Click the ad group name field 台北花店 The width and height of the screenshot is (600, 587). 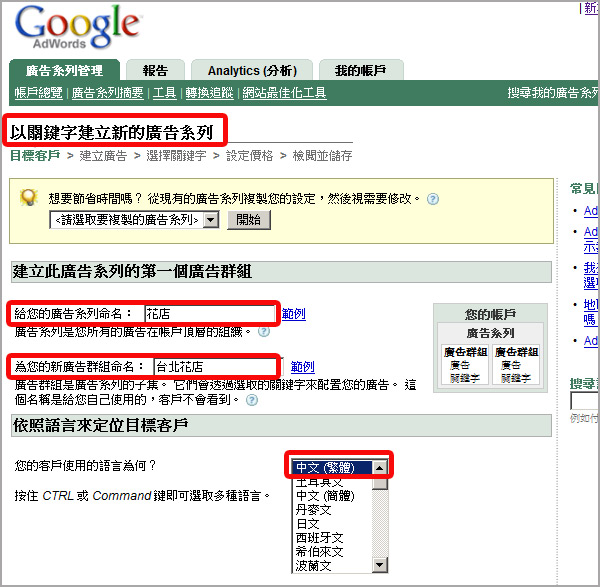click(215, 367)
